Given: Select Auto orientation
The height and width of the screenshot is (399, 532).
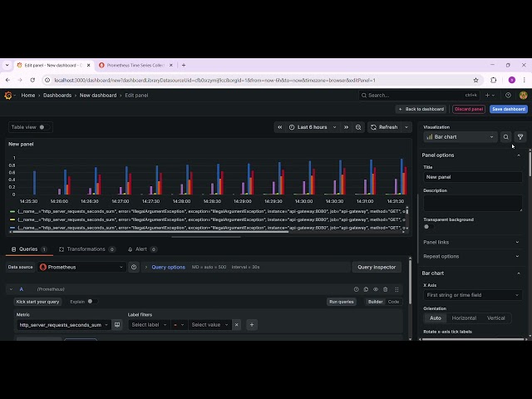Looking at the screenshot, I should click(x=436, y=318).
